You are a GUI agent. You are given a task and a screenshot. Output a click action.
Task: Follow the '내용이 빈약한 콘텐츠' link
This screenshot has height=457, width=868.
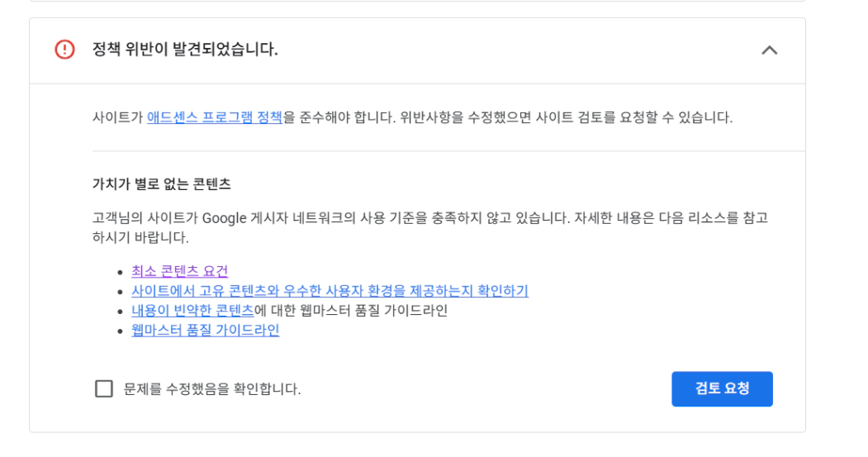click(x=192, y=311)
